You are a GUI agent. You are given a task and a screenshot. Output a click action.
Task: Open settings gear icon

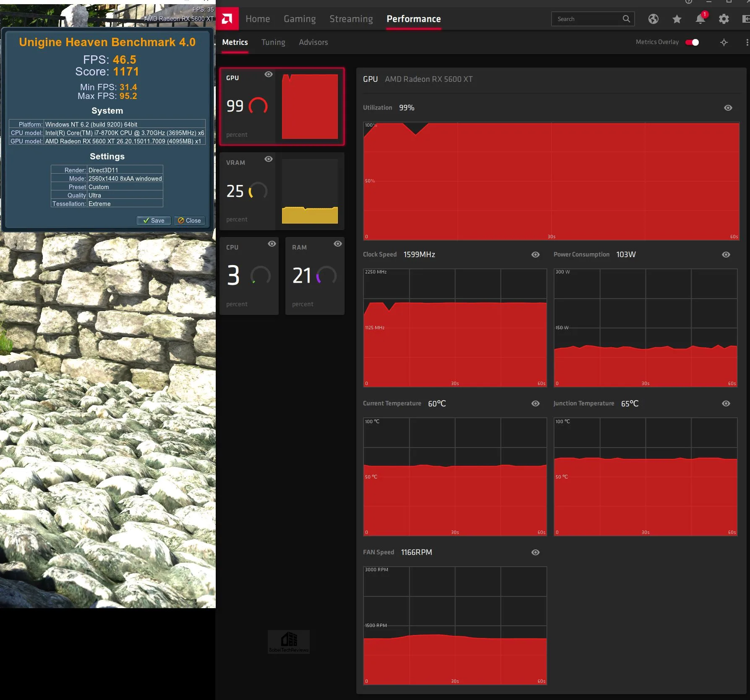pos(724,19)
